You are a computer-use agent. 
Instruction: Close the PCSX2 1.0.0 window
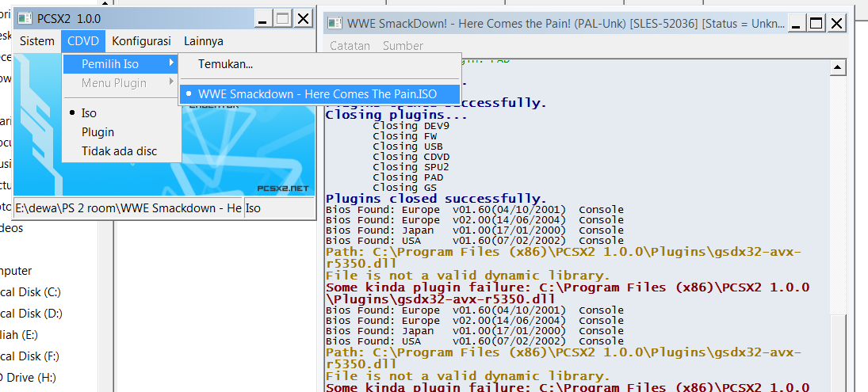[x=303, y=19]
